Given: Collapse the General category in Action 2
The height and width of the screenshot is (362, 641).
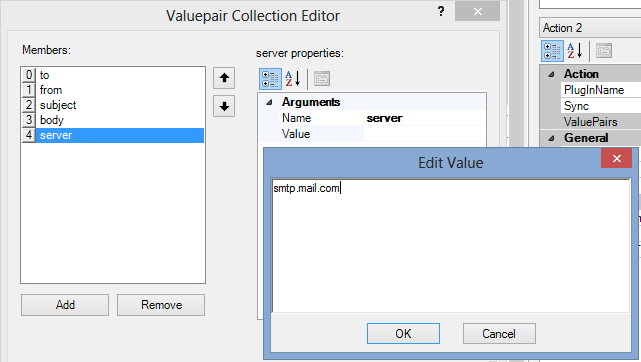Looking at the screenshot, I should 551,138.
